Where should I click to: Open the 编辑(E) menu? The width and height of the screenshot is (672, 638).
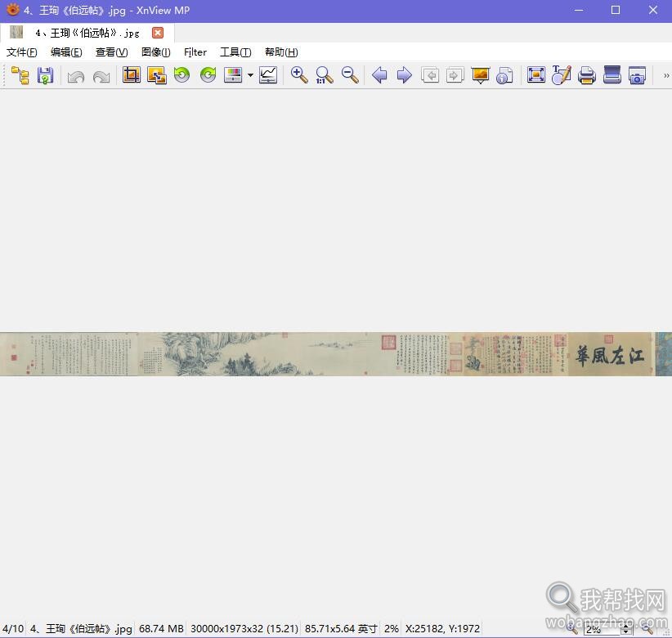coord(66,52)
